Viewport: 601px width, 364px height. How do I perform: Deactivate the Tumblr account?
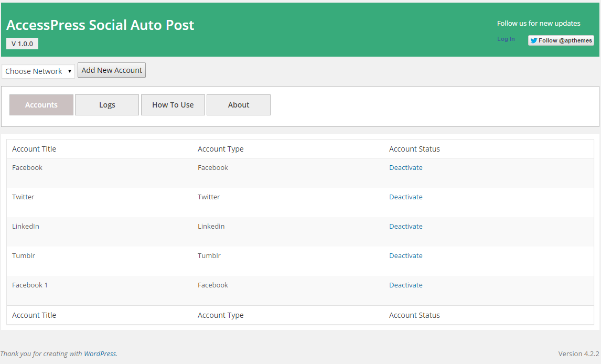click(x=405, y=256)
